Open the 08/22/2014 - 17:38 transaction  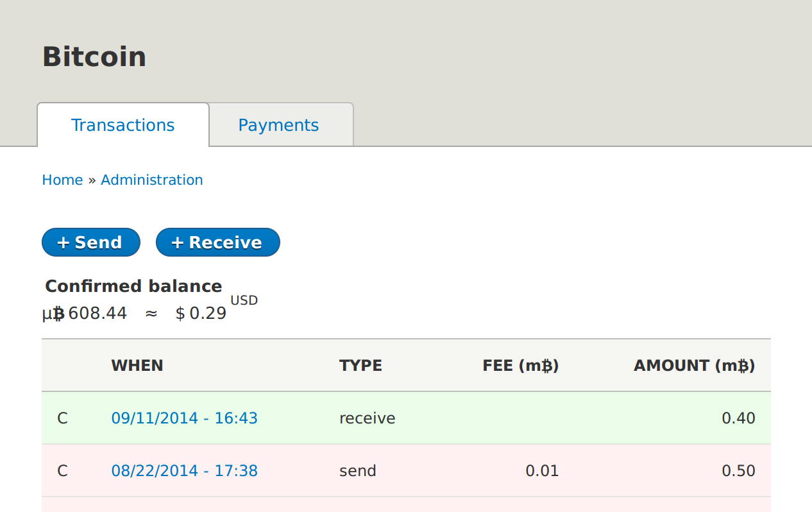[x=185, y=471]
